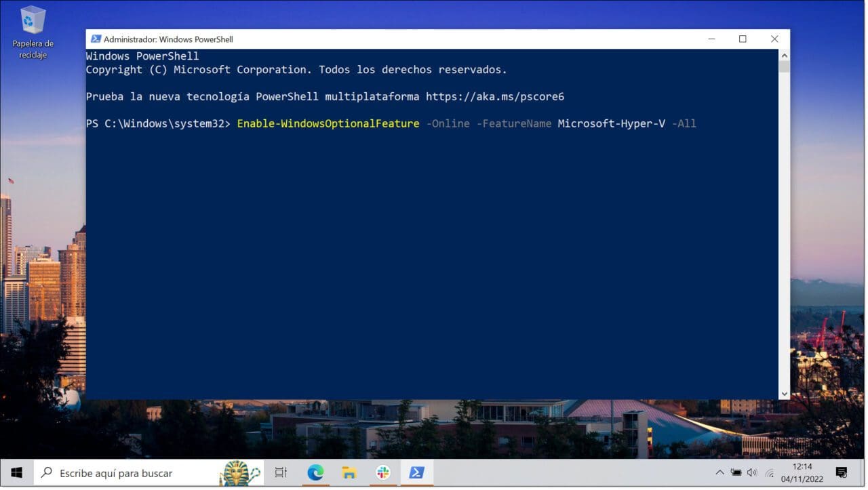This screenshot has height=490, width=868.
Task: Click the PowerShell scrollbar down arrow
Action: (x=785, y=393)
